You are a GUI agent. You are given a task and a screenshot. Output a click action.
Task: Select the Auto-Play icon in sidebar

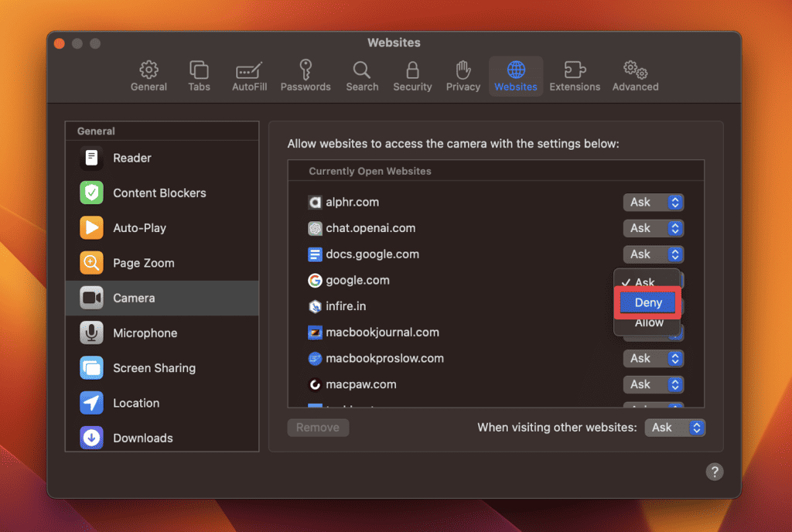pos(91,227)
